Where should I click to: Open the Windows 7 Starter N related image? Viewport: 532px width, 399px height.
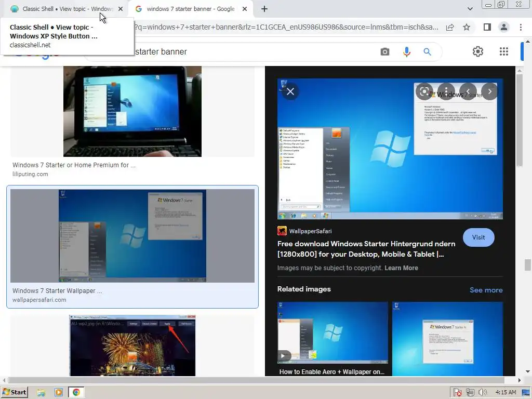447,339
